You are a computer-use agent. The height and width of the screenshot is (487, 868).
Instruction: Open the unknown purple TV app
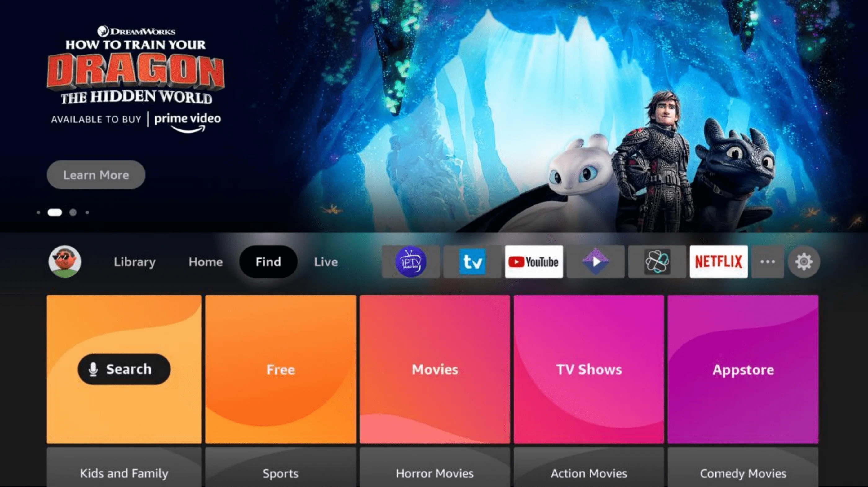point(410,261)
